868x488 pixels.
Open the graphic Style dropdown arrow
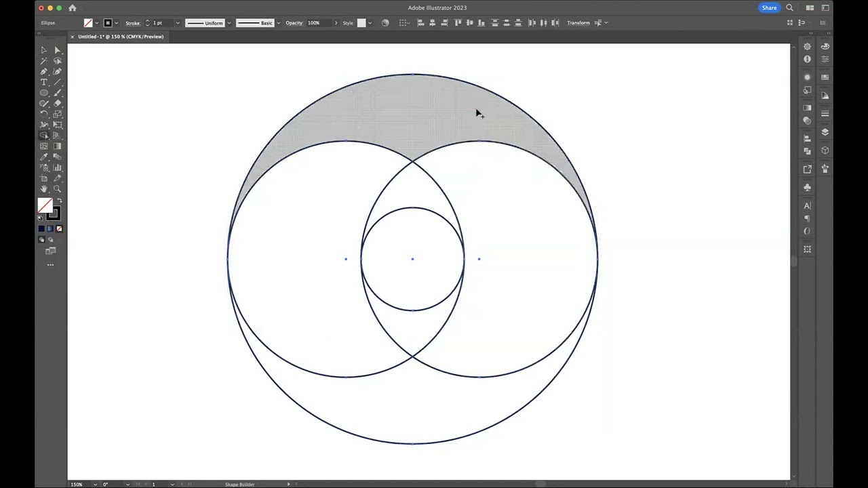370,23
